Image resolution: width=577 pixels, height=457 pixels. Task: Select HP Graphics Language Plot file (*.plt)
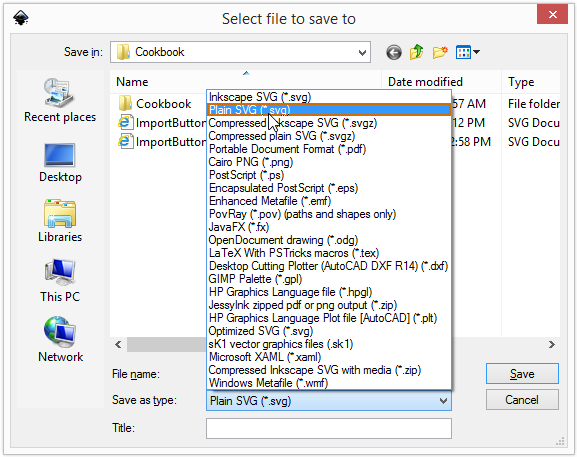(x=329, y=318)
